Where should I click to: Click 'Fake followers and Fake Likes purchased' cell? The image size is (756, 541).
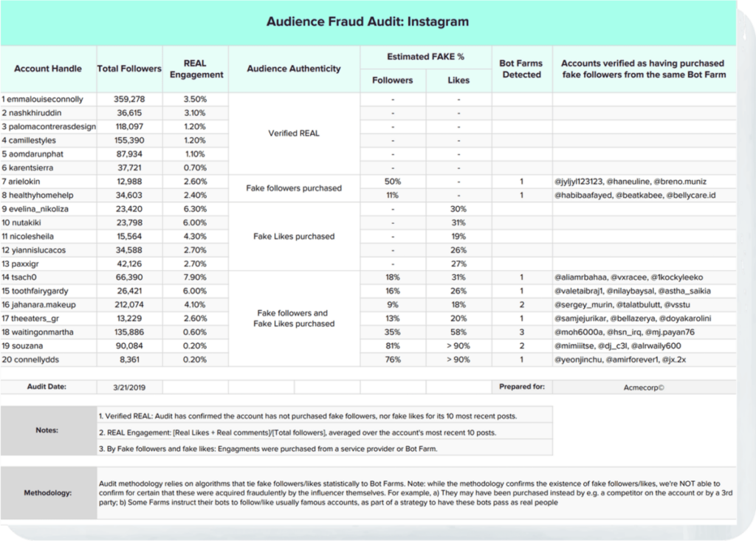294,318
